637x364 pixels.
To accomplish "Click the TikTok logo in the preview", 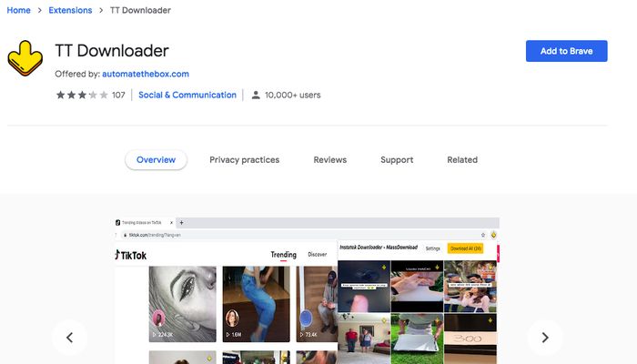I will [x=131, y=255].
